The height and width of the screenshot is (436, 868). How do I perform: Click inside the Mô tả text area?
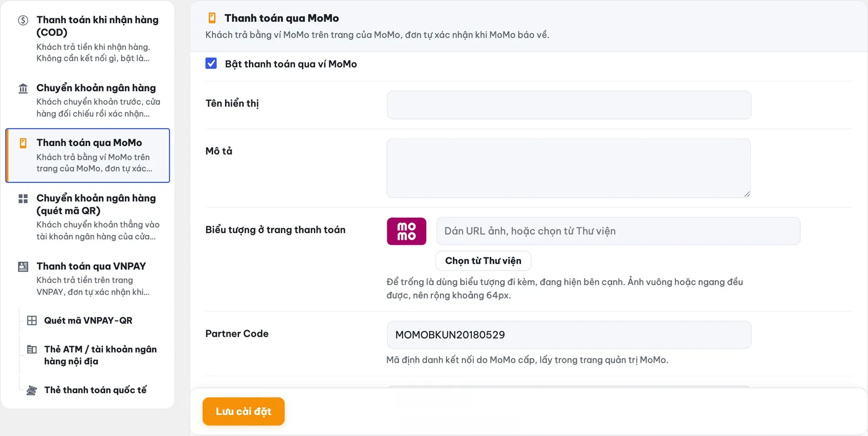tap(569, 168)
